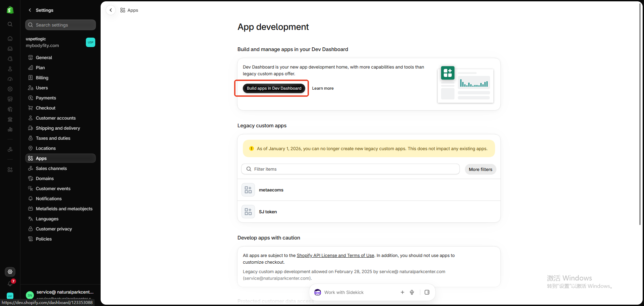Screen dimensions: 644x306
Task: Click the active Settings gear icon
Action: tap(10, 272)
